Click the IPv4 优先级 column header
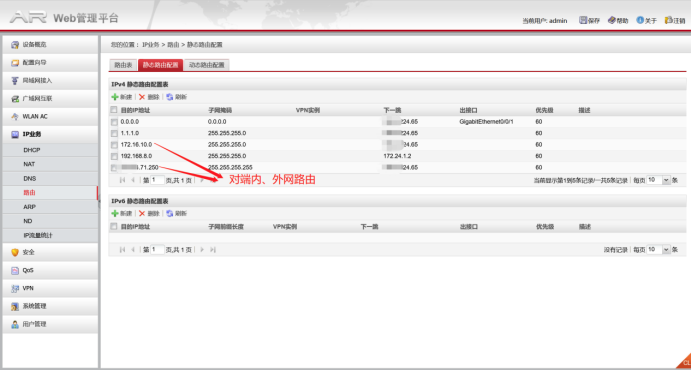The width and height of the screenshot is (691, 370). click(x=544, y=110)
